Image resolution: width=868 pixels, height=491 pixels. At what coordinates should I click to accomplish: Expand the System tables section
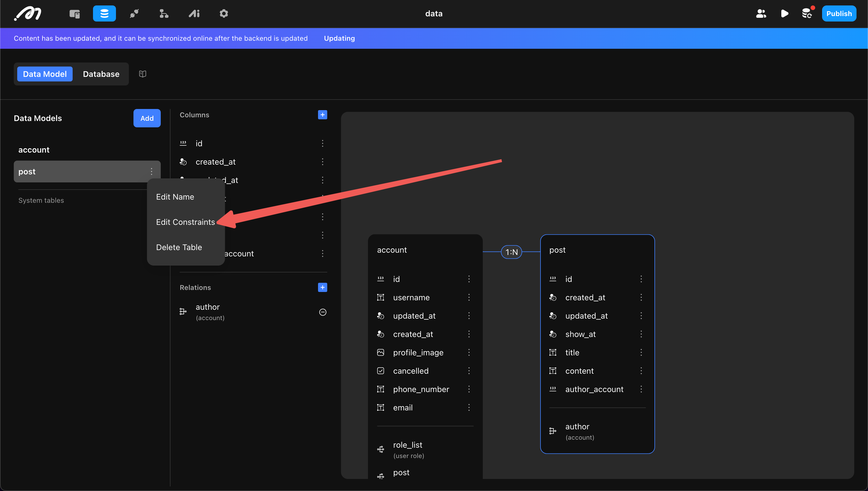point(41,200)
